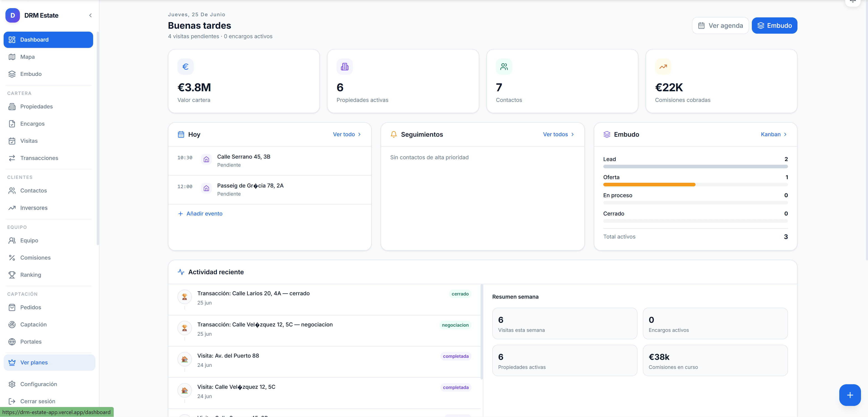Click the Transacciones arrows icon

click(x=12, y=158)
